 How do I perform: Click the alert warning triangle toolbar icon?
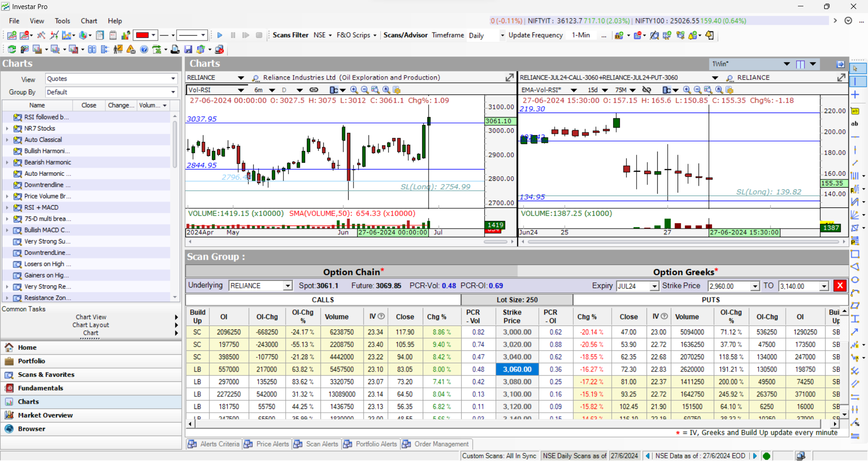point(131,49)
